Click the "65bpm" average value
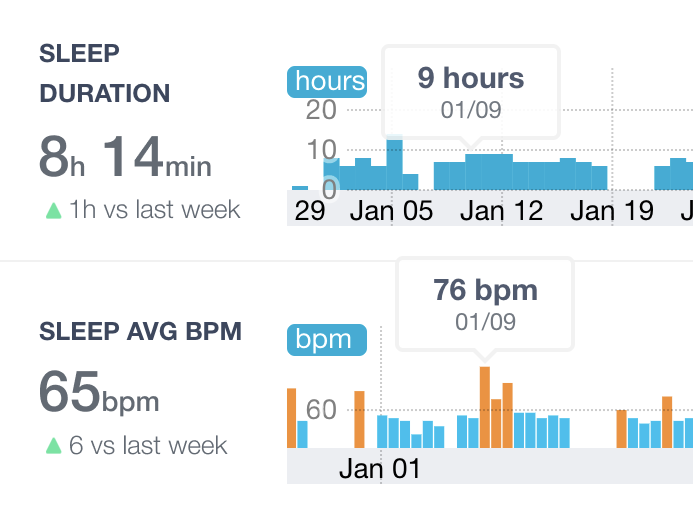The image size is (693, 506). (x=99, y=392)
